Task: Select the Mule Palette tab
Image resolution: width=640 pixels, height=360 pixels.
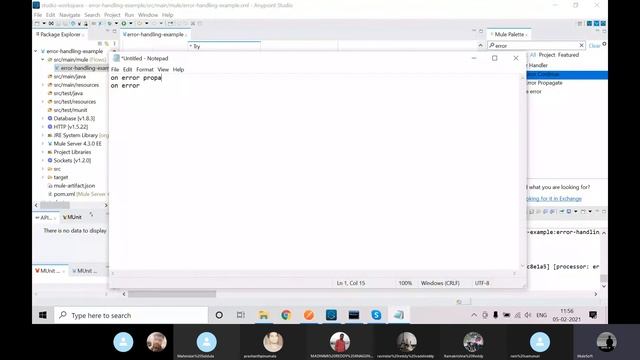Action: [509, 34]
